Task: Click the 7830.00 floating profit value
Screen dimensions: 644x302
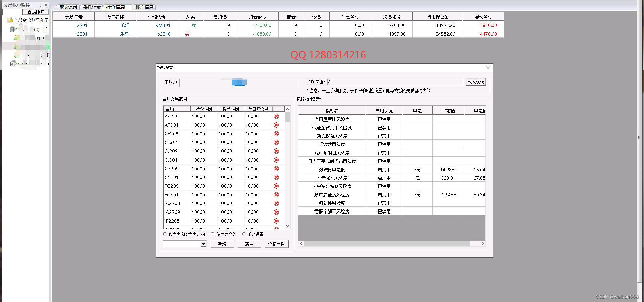Action: pos(488,25)
